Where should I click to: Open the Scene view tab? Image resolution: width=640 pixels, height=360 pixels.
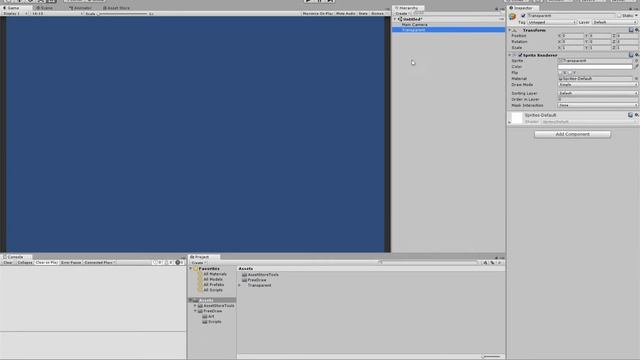click(x=44, y=8)
